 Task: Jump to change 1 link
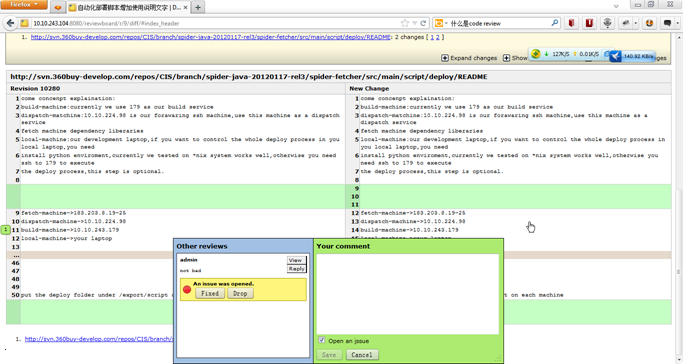pos(432,37)
